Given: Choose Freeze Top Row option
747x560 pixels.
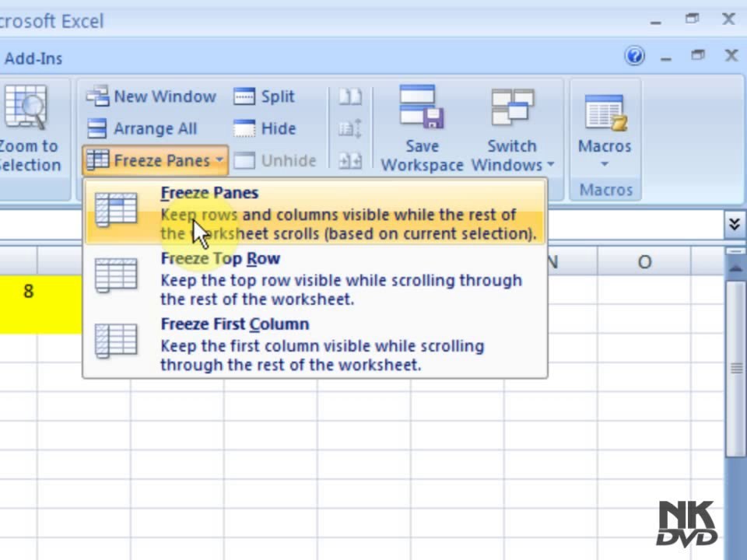Looking at the screenshot, I should (315, 278).
